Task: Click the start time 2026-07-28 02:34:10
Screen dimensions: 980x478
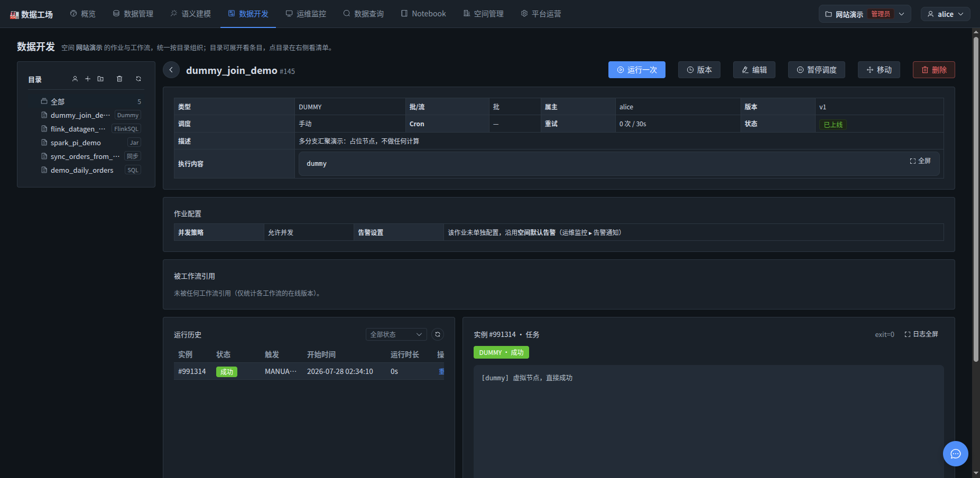Action: [340, 372]
